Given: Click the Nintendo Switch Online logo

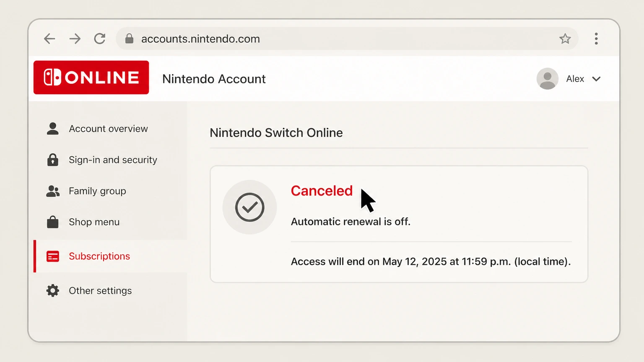Looking at the screenshot, I should click(91, 78).
